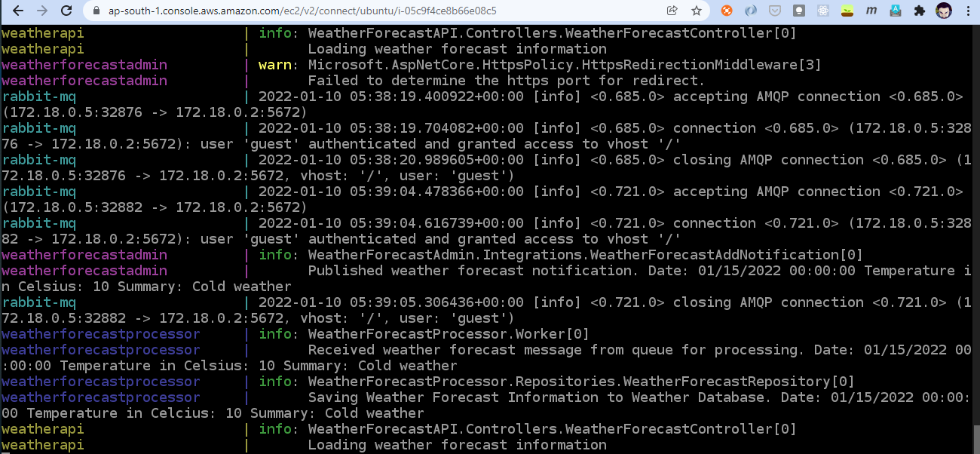Open the Pocket extension
The image size is (980, 454).
coord(773,10)
